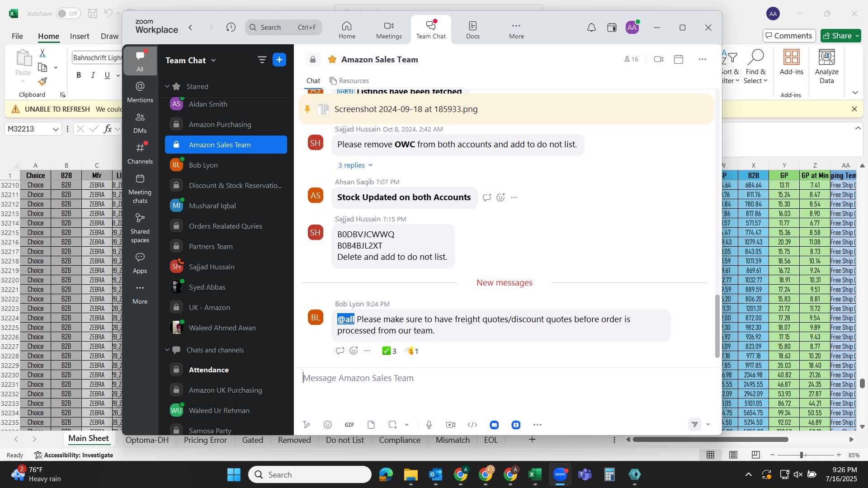The height and width of the screenshot is (488, 868).
Task: Switch to Zoom Home tab
Action: [x=347, y=30]
